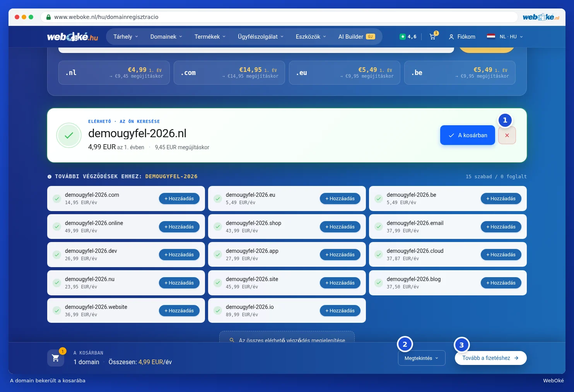Image resolution: width=574 pixels, height=392 pixels.
Task: Click the weboke.nl logo in browser bar
Action: click(x=541, y=17)
